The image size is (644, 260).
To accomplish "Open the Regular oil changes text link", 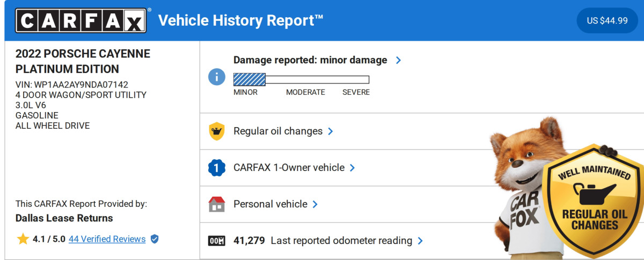I will 277,131.
